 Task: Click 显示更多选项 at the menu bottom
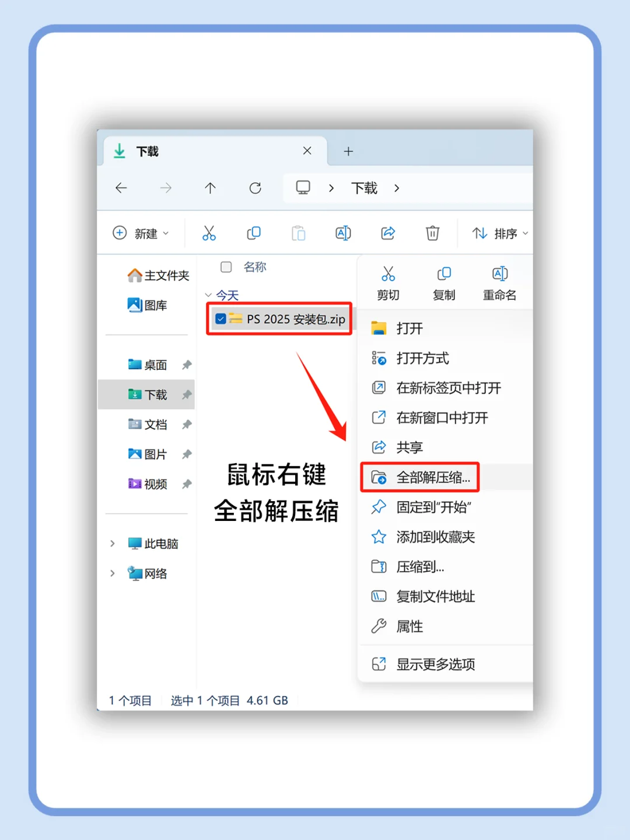(x=436, y=663)
